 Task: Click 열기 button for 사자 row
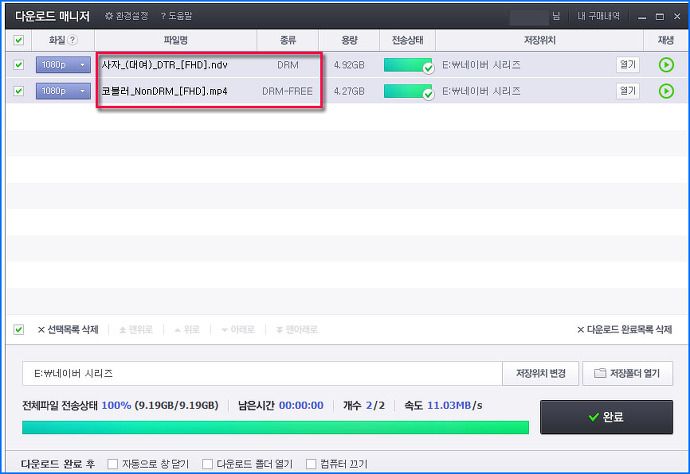coord(628,65)
